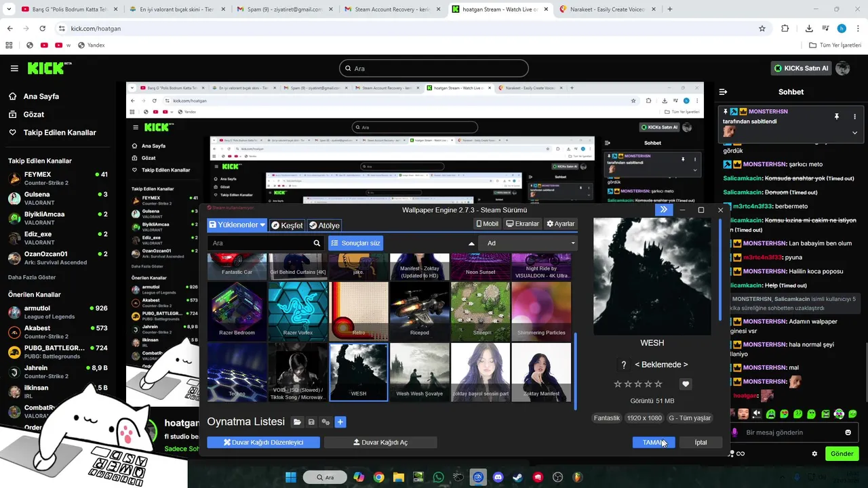Select the Zoktay Manifest wallpaper

(x=541, y=371)
